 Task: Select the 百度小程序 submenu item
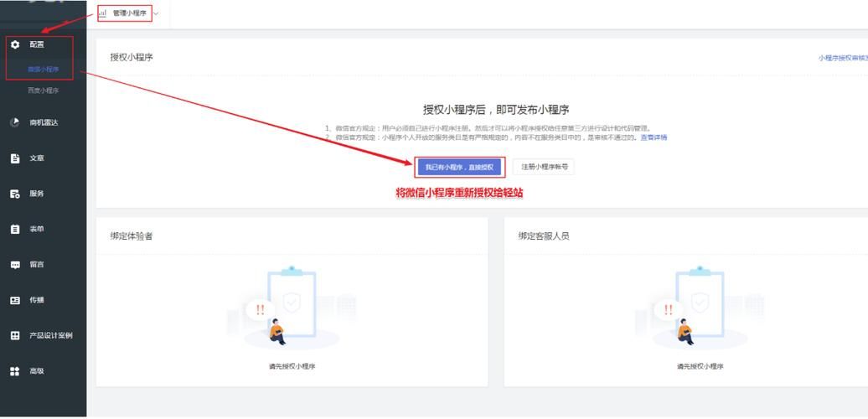click(44, 91)
